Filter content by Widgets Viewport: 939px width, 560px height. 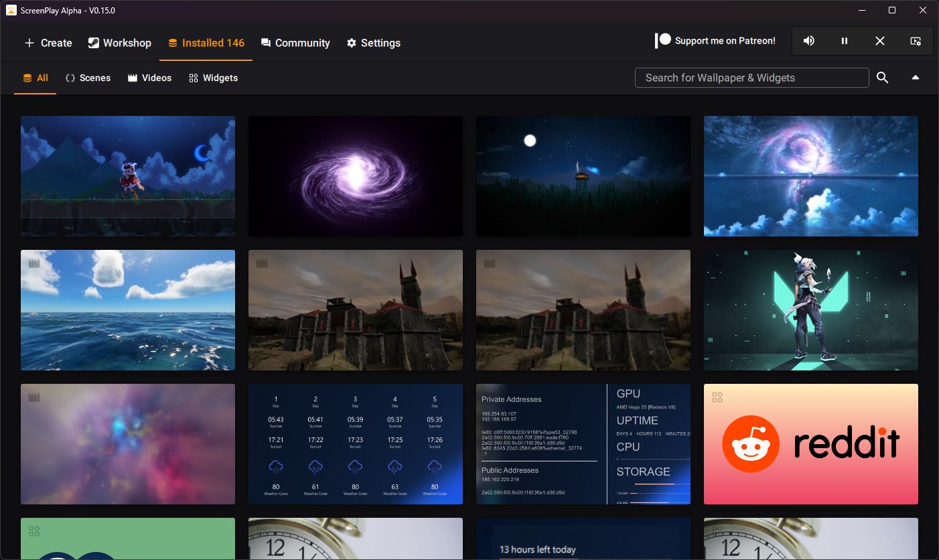(214, 78)
